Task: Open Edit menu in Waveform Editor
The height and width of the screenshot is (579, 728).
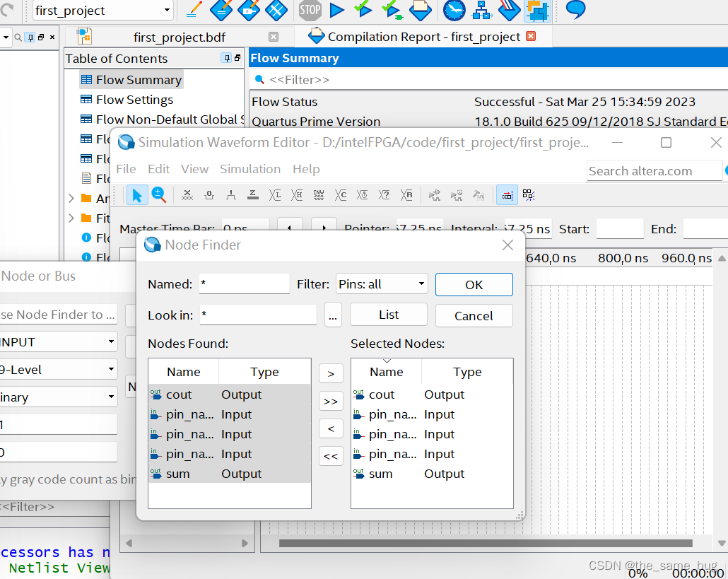Action: pos(159,169)
